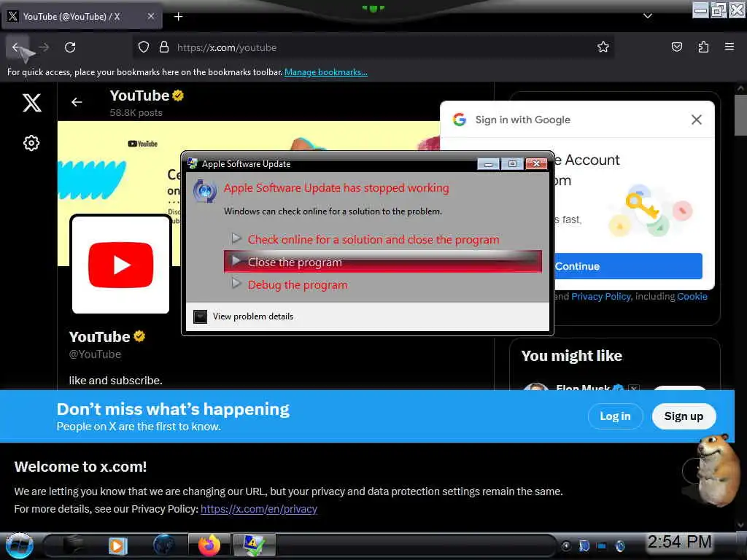Open the media player taskbar icon

coord(117,545)
